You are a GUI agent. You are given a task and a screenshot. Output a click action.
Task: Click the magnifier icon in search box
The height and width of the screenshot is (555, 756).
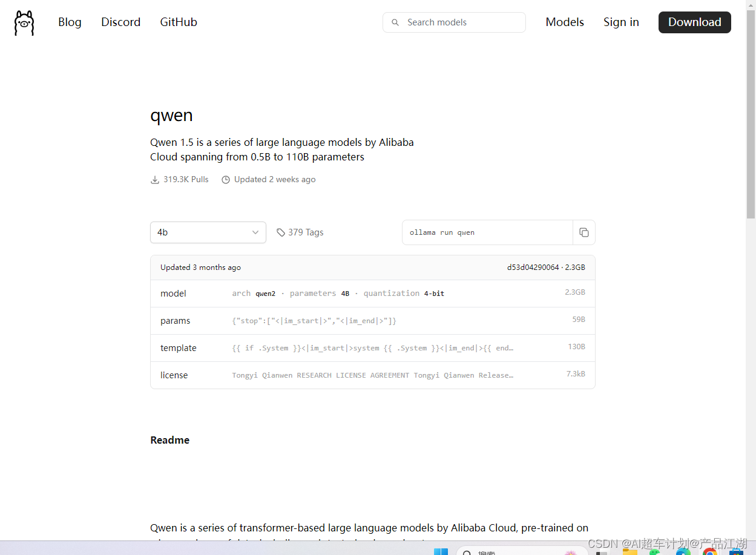coord(395,22)
